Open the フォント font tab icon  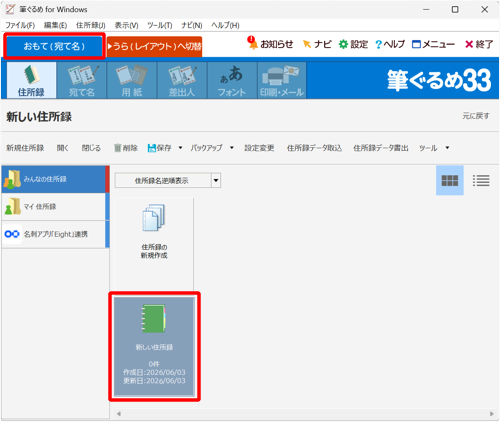232,80
